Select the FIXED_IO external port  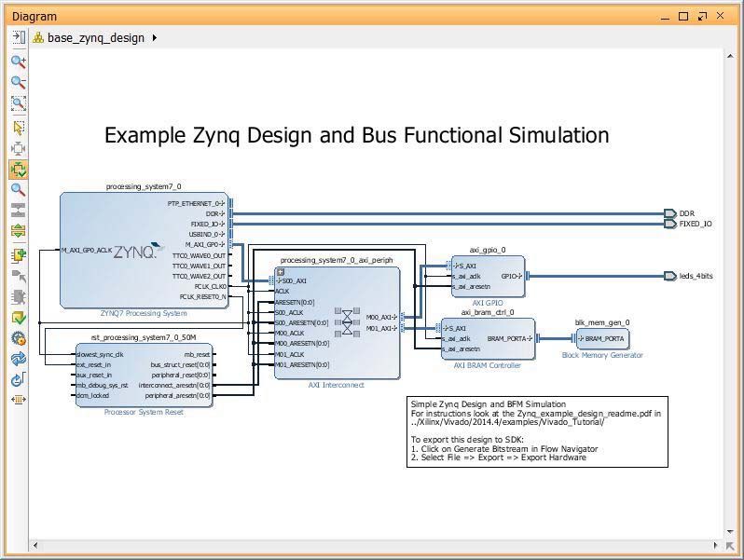click(x=670, y=224)
